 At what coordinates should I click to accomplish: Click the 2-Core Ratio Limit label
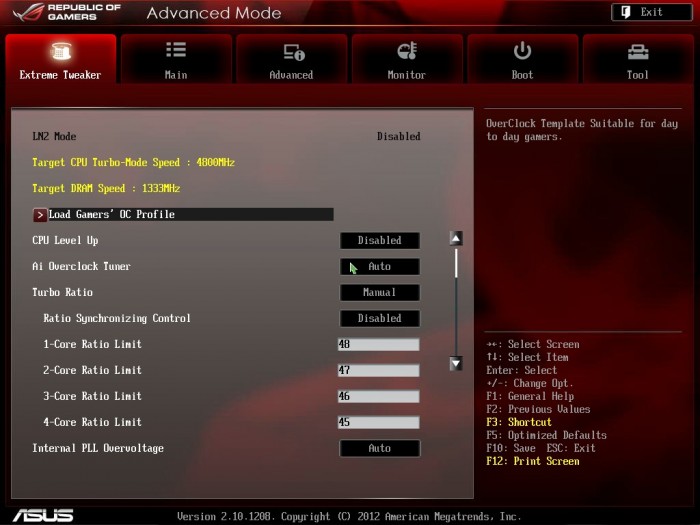(x=92, y=370)
